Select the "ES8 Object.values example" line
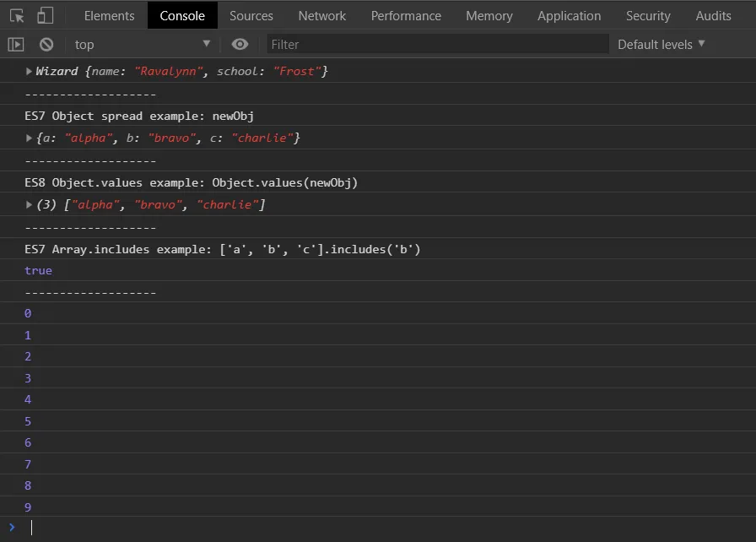756x542 pixels. point(191,182)
